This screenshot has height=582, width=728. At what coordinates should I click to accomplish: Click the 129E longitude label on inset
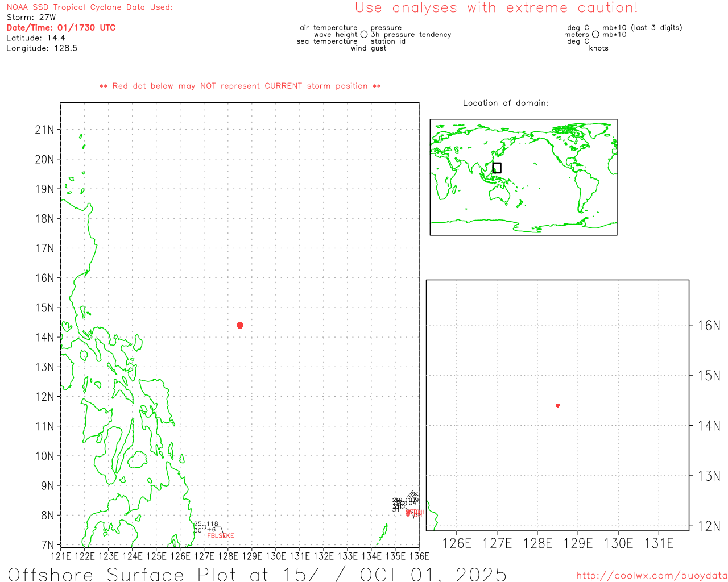point(578,543)
